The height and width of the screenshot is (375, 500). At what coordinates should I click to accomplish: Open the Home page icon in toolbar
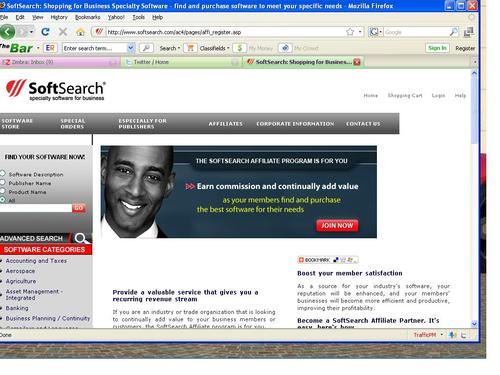80,32
